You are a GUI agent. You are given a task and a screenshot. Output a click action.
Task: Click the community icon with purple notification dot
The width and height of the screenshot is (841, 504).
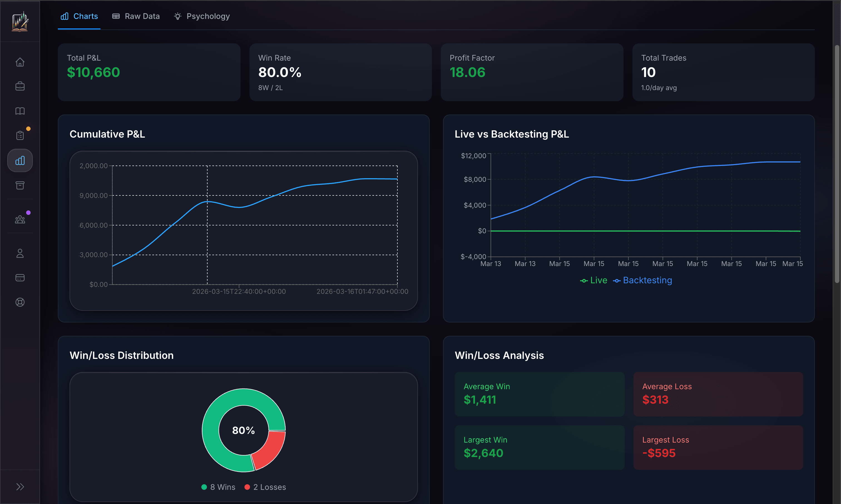(x=20, y=219)
